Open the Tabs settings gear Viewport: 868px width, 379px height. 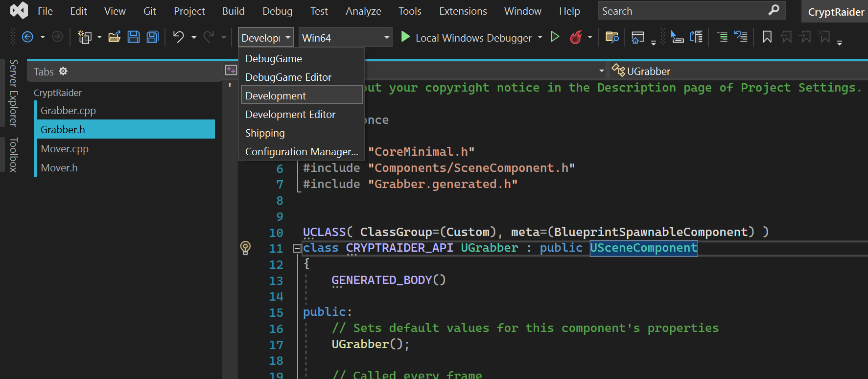pyautogui.click(x=63, y=71)
